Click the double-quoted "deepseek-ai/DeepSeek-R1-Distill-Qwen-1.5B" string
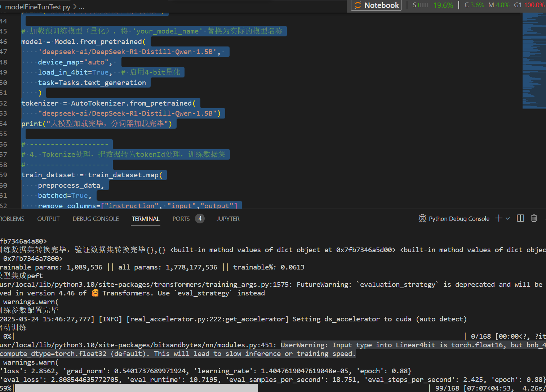546x392 pixels. [x=127, y=113]
